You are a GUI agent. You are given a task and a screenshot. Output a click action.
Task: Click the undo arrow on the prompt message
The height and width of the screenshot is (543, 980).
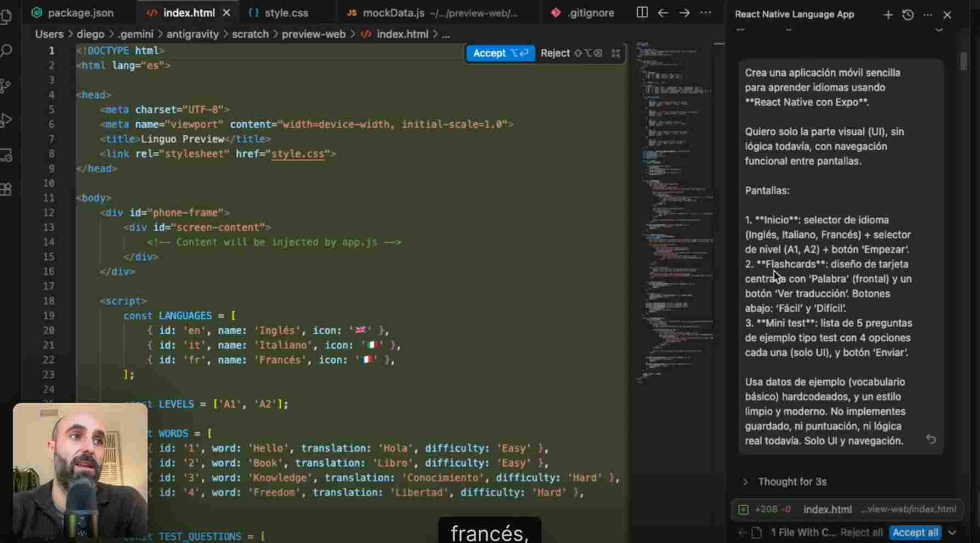click(931, 439)
